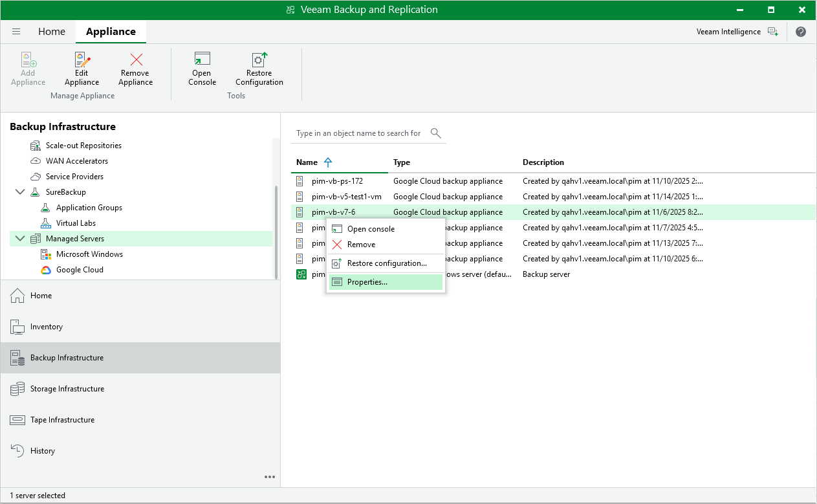Select Google Cloud tree node

pyautogui.click(x=80, y=270)
